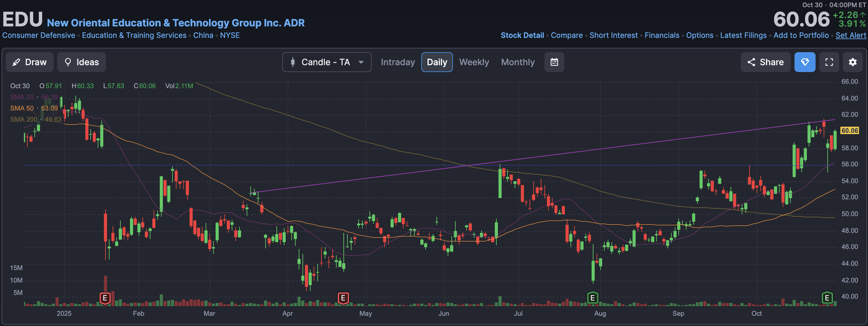
Task: Open the Draw tool
Action: click(30, 62)
